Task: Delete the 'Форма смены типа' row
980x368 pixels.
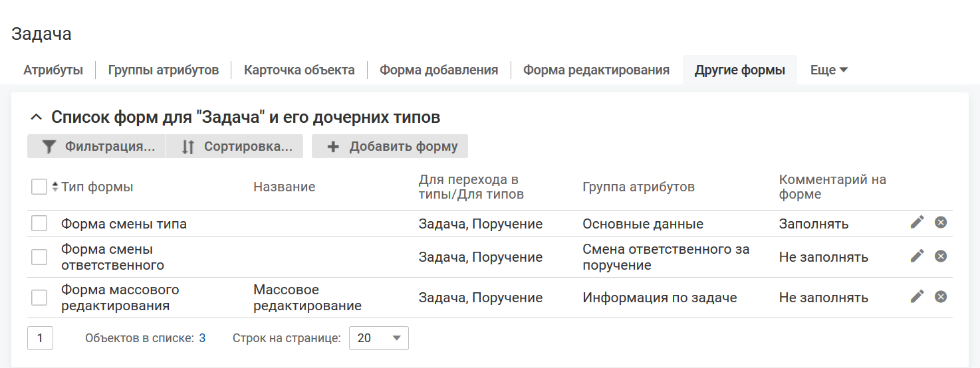Action: [x=941, y=222]
